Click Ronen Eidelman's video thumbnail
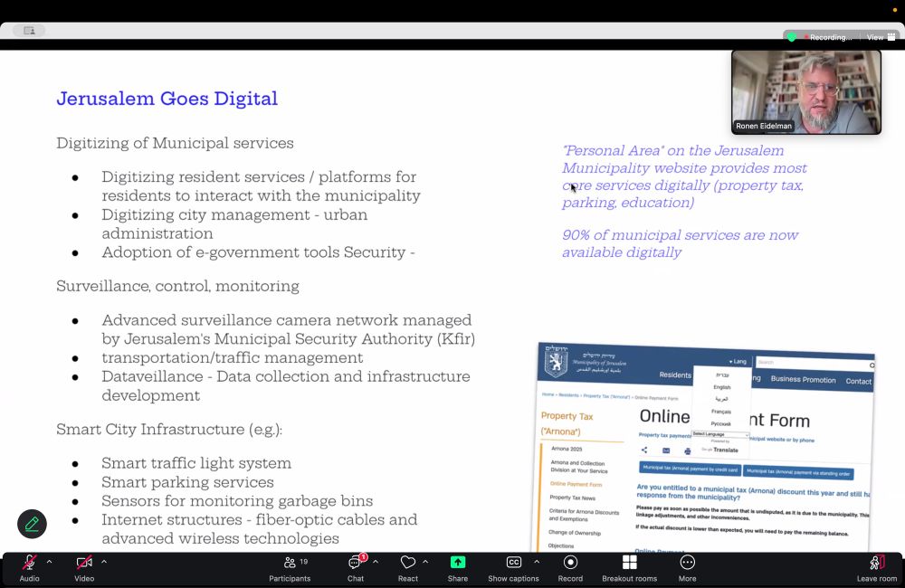The width and height of the screenshot is (905, 588). click(805, 92)
